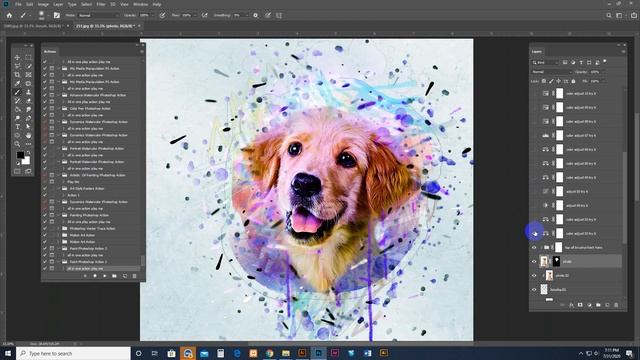Add layer style fx icon
The image size is (640, 360).
click(x=571, y=305)
